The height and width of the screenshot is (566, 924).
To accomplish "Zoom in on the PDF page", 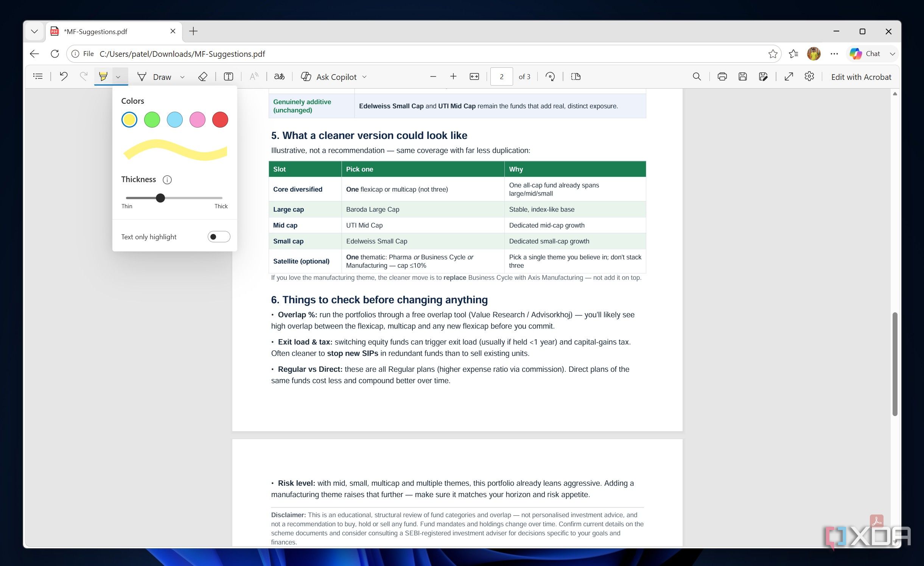I will 453,76.
